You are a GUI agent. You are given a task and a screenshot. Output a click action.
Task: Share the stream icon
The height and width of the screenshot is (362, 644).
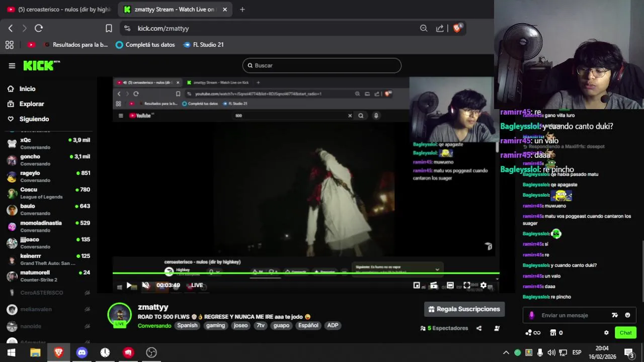[479, 328]
